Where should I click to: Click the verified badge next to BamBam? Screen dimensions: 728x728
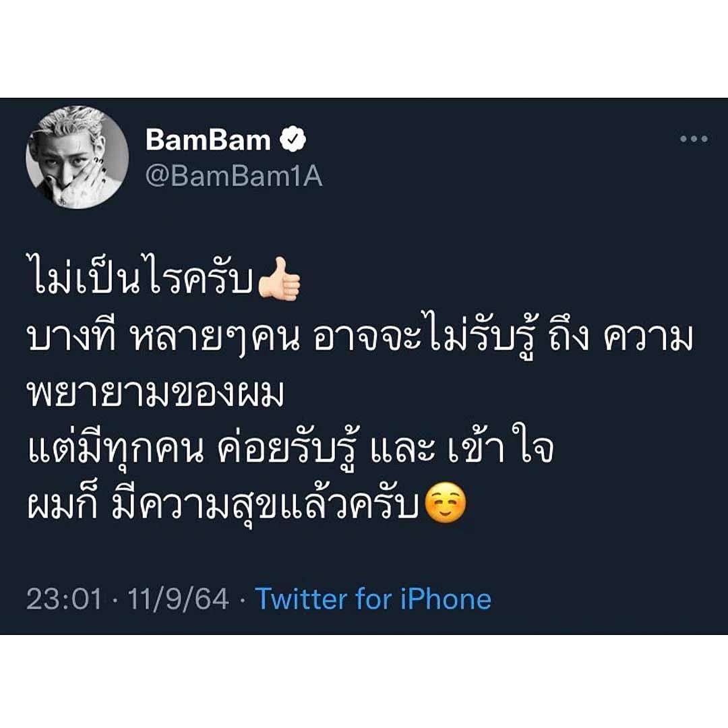pos(293,138)
